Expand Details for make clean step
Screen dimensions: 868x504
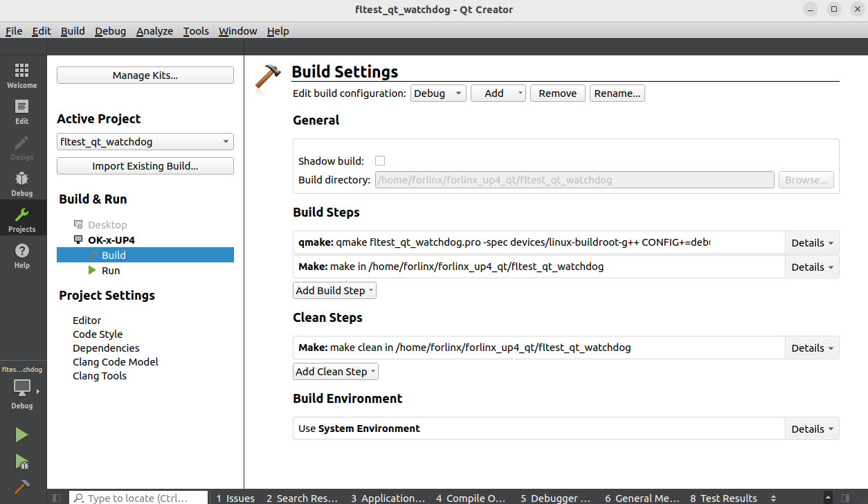[x=812, y=348]
